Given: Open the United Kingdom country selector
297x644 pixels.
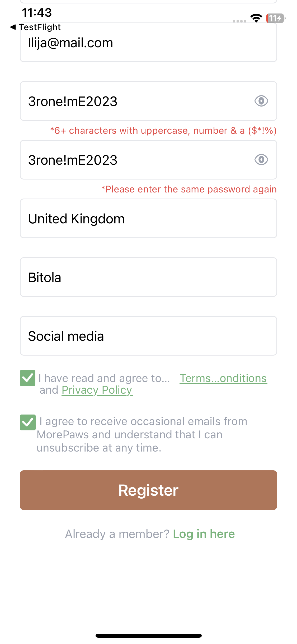Looking at the screenshot, I should click(148, 219).
